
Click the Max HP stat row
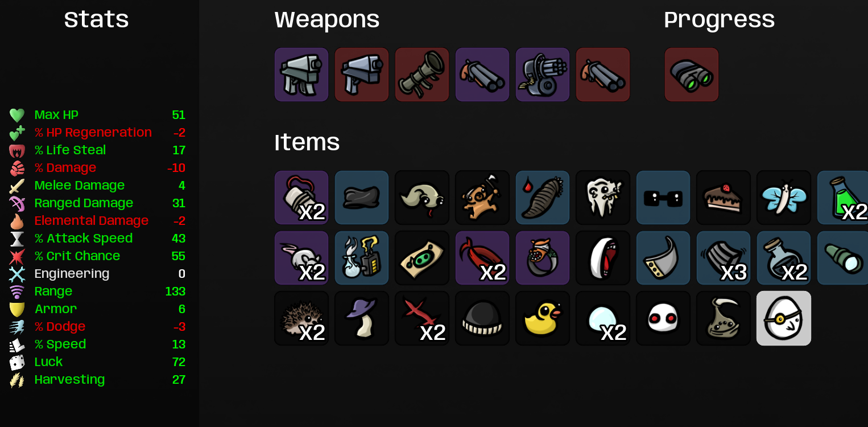coord(97,115)
